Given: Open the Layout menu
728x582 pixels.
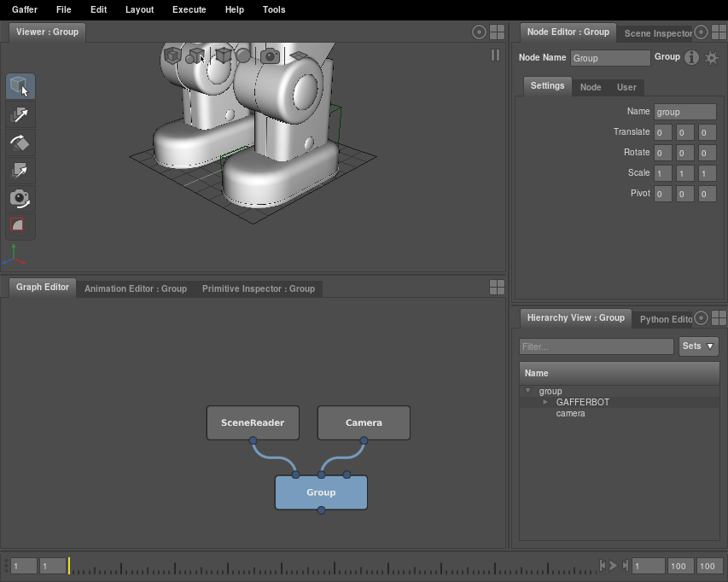Looking at the screenshot, I should click(139, 9).
